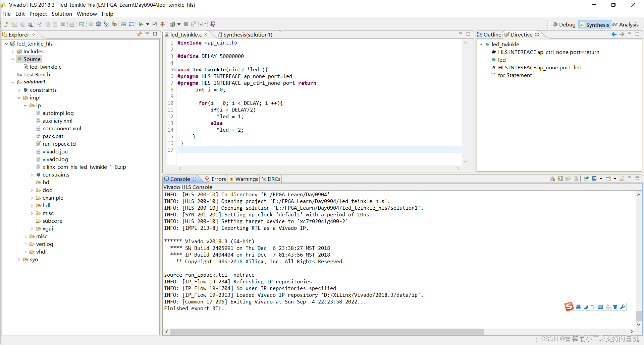The width and height of the screenshot is (644, 345).
Task: Maximize the Explorer panel
Action: coord(155,34)
